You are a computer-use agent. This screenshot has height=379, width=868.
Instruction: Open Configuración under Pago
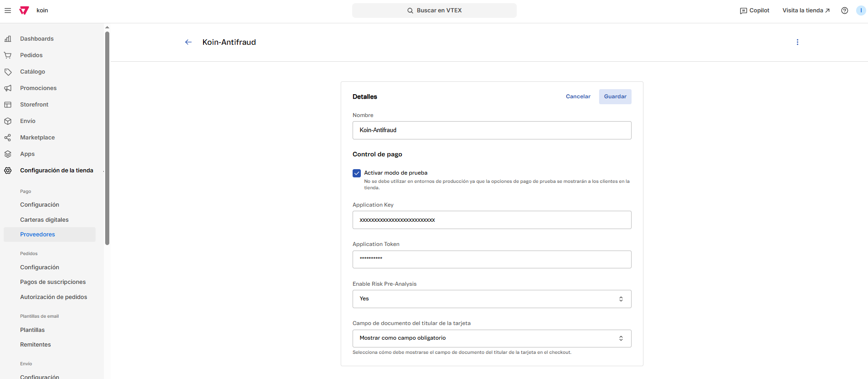tap(40, 205)
